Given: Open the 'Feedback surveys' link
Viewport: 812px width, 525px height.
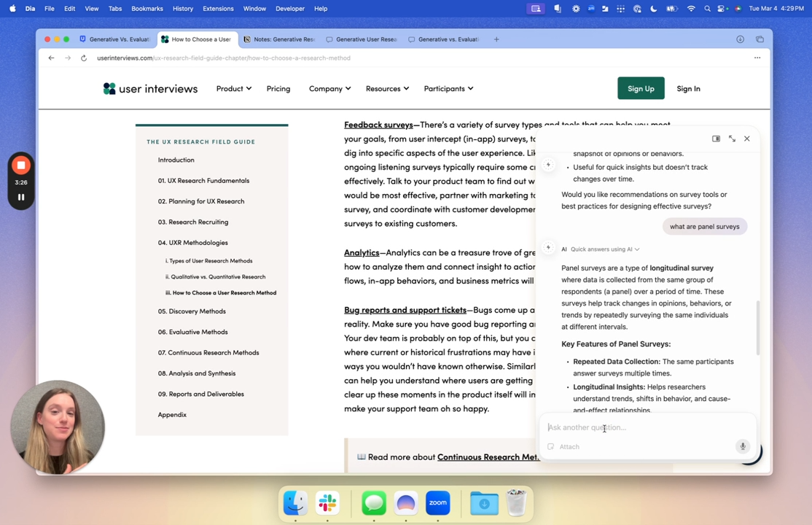Looking at the screenshot, I should [x=378, y=125].
